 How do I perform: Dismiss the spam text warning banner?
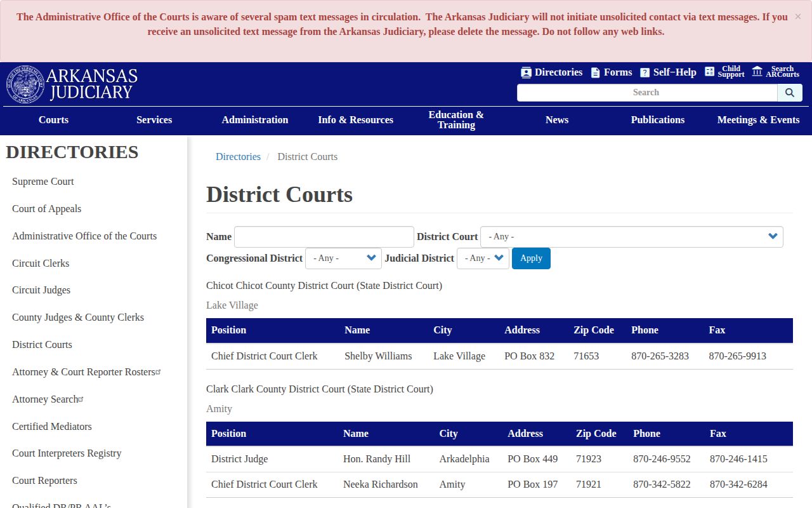coord(798,17)
